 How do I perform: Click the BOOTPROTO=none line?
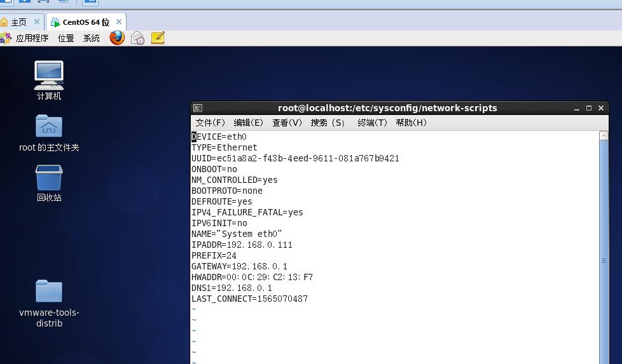coord(227,191)
